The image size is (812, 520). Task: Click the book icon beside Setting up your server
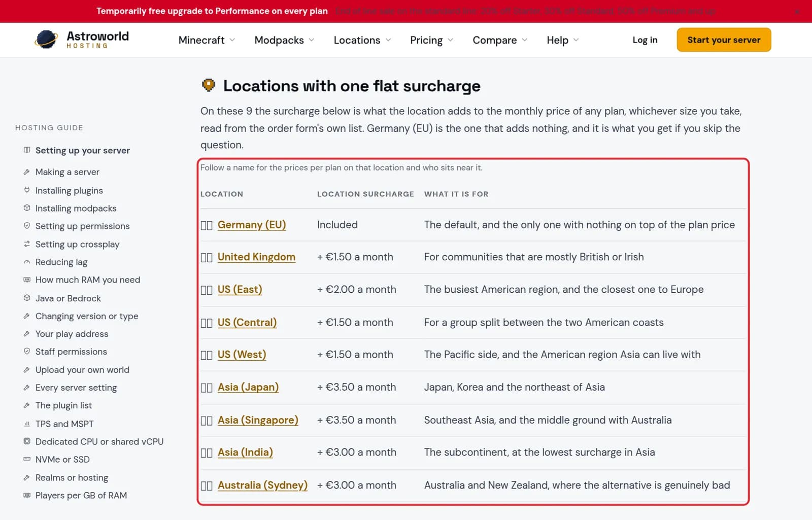27,150
